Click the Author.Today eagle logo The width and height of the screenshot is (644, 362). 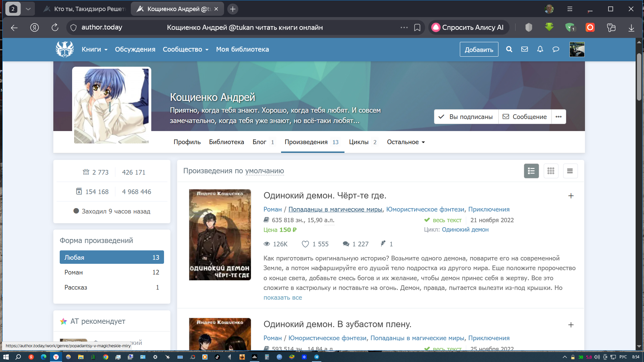[65, 49]
